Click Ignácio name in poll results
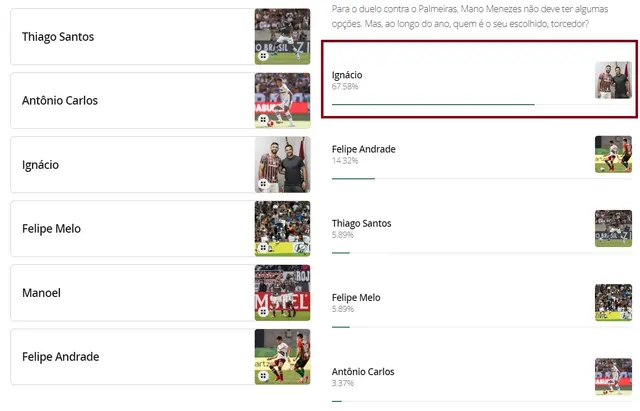Screen dimensions: 640x411 [347, 75]
